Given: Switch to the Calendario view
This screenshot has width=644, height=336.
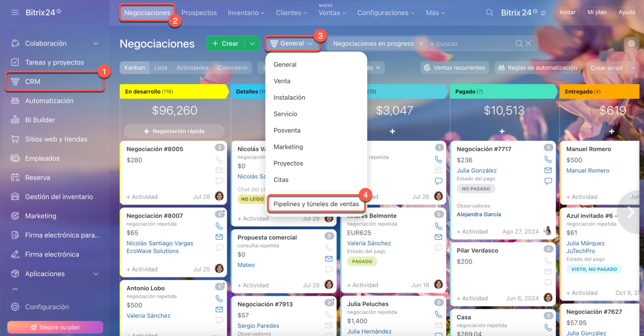Looking at the screenshot, I should [x=232, y=68].
